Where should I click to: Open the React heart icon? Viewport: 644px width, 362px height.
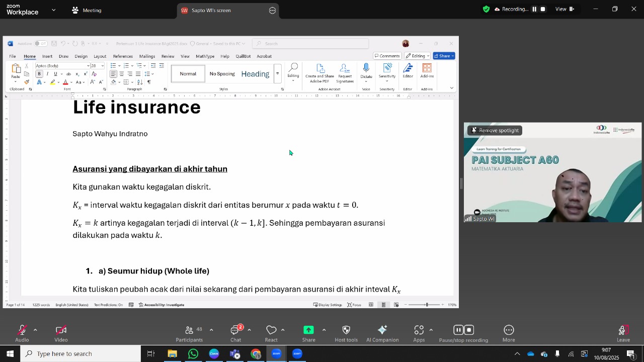271,330
